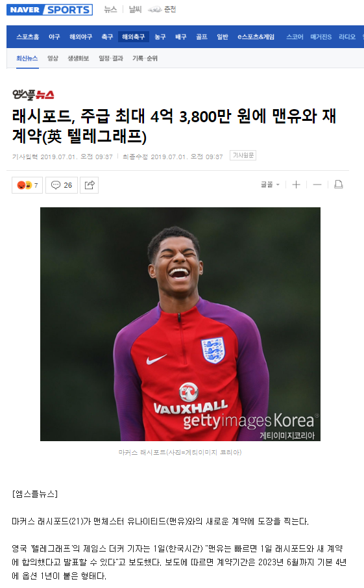Click the 엠스플뉴스 publisher logo
Image resolution: width=364 pixels, height=588 pixels.
click(33, 94)
